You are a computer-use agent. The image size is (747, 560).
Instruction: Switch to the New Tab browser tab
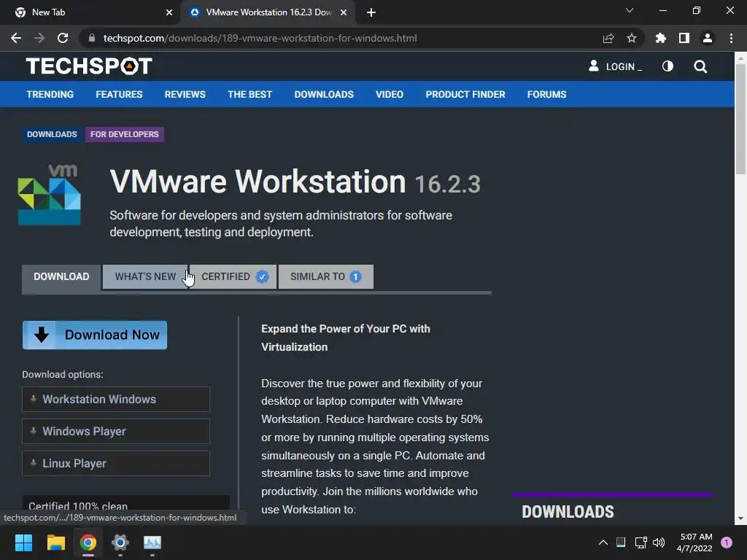(x=90, y=12)
